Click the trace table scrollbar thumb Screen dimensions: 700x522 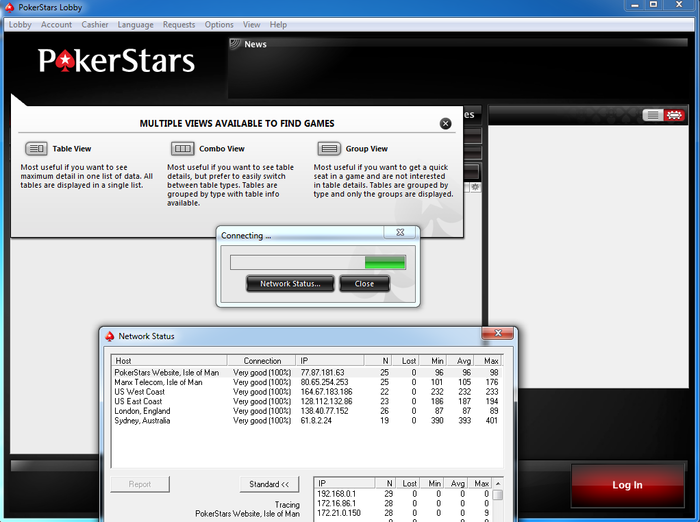(x=498, y=495)
